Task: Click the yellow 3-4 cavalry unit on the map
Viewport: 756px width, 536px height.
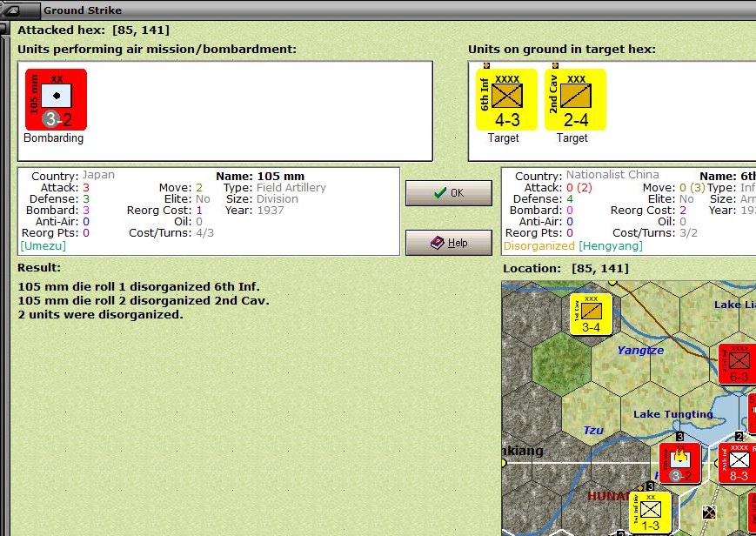Action: point(591,314)
